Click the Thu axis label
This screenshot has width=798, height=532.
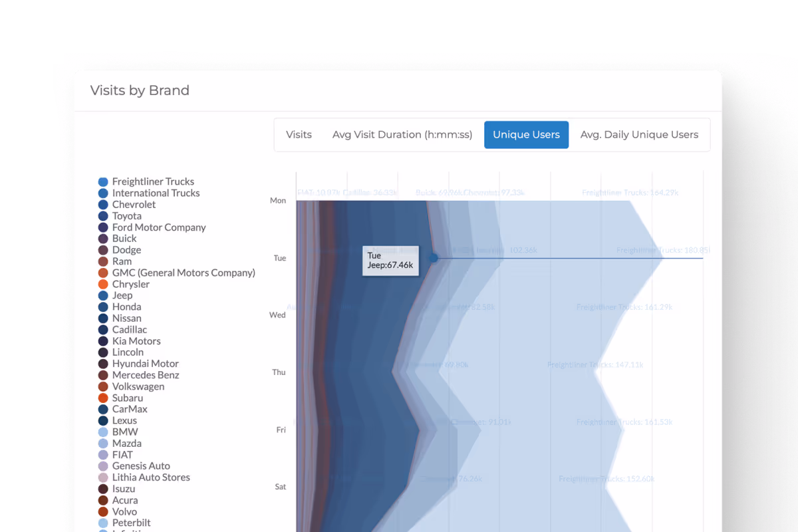coord(279,372)
